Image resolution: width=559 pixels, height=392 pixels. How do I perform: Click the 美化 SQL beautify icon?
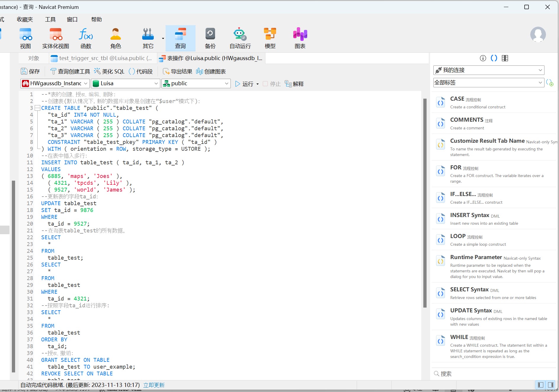pyautogui.click(x=97, y=71)
